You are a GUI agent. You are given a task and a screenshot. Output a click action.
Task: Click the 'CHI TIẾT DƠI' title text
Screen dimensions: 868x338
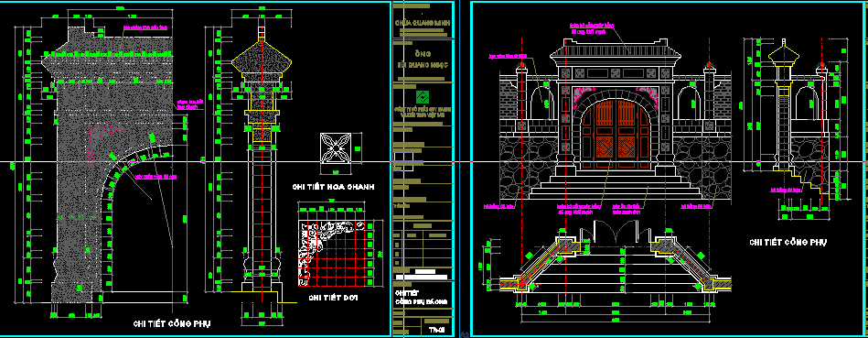[x=333, y=298]
